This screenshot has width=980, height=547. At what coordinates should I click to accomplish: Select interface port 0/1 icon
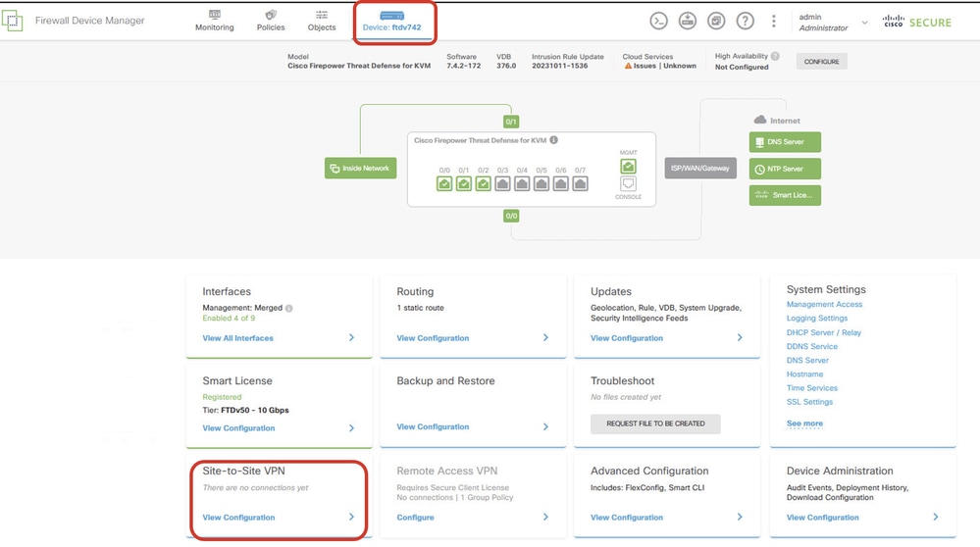pyautogui.click(x=464, y=183)
